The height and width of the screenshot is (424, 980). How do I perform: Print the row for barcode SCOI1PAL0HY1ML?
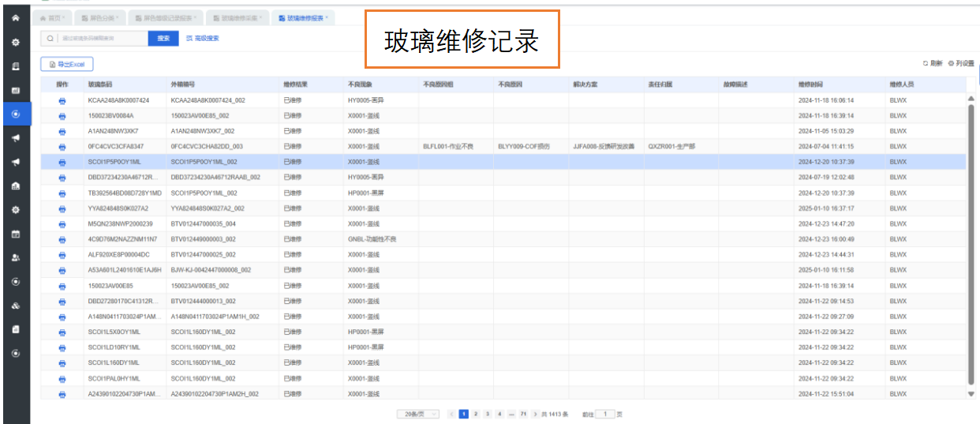pyautogui.click(x=62, y=378)
